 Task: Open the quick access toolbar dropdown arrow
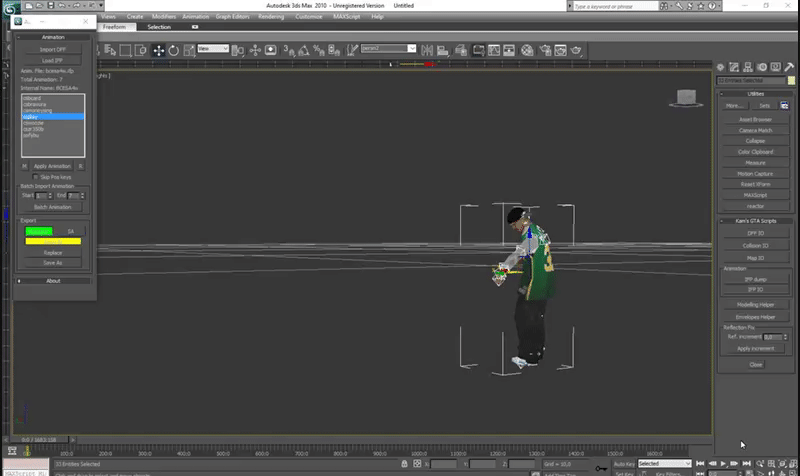(101, 6)
